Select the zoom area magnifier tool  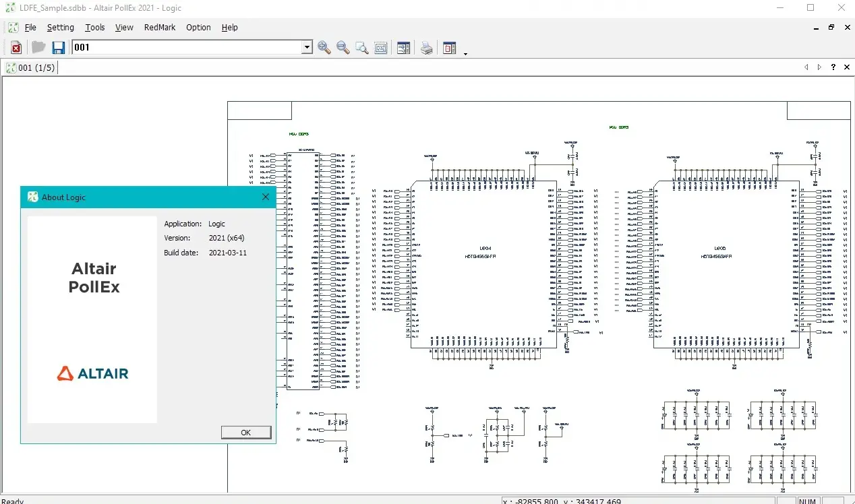click(x=362, y=48)
